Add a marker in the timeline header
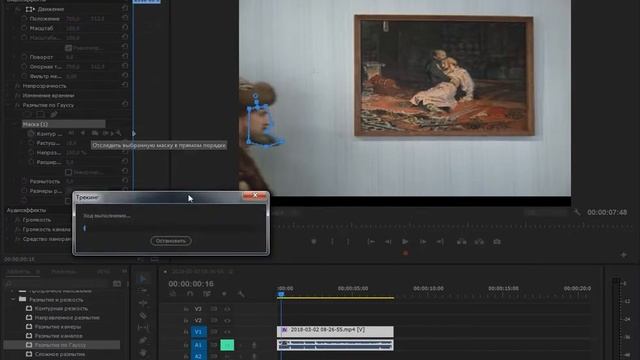Viewport: 640px width, 360px height. tap(224, 294)
